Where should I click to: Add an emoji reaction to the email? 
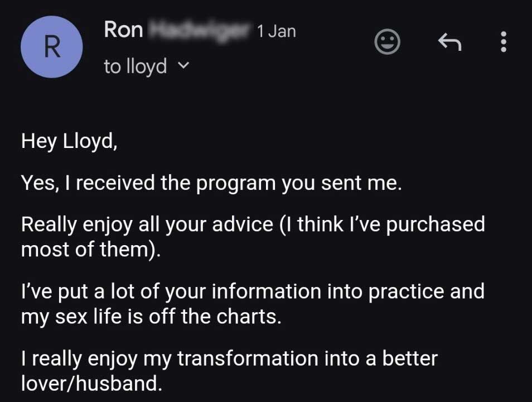[x=387, y=42]
